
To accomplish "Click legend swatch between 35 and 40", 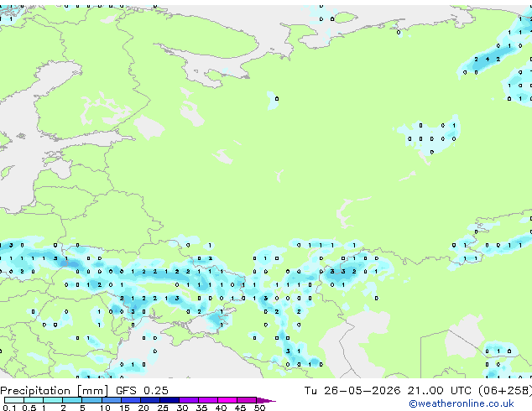I will 208,400.
